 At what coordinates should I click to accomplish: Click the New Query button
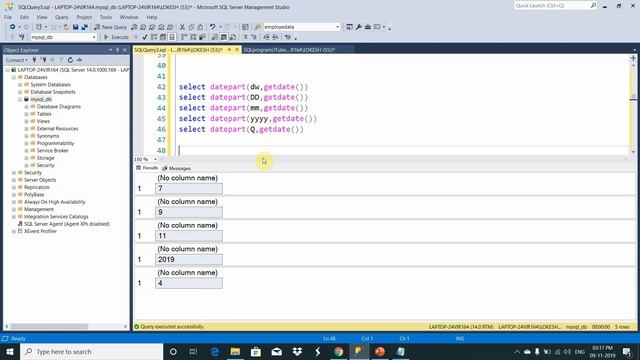[111, 27]
